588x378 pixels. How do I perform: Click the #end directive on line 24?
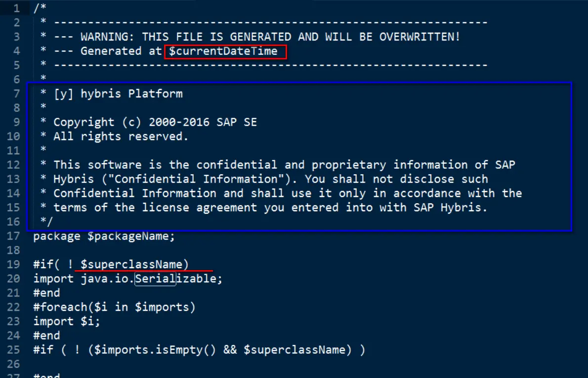click(x=46, y=335)
